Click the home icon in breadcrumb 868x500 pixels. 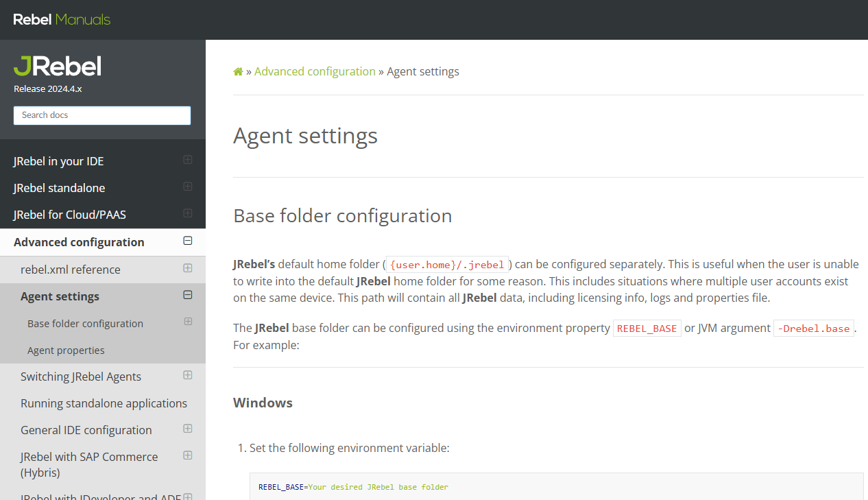pyautogui.click(x=238, y=71)
